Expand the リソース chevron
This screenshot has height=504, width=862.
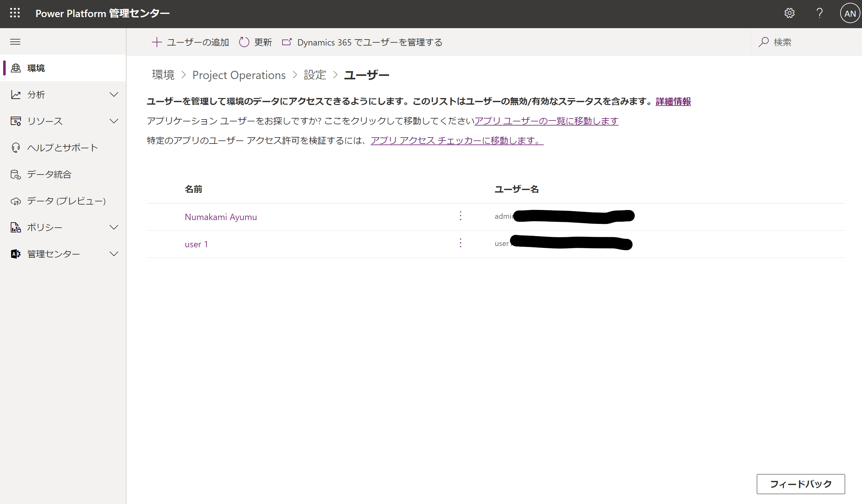tap(114, 121)
